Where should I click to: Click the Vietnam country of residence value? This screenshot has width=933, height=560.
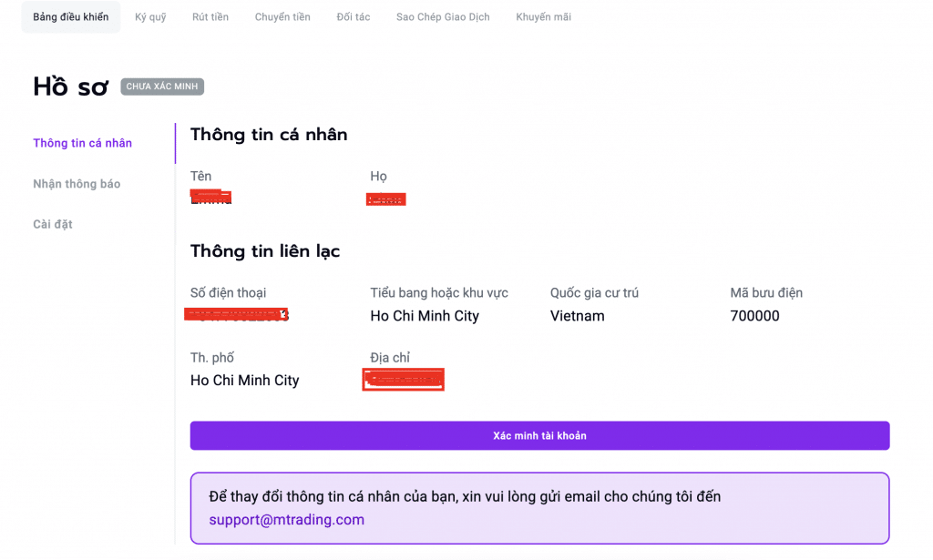pyautogui.click(x=577, y=316)
